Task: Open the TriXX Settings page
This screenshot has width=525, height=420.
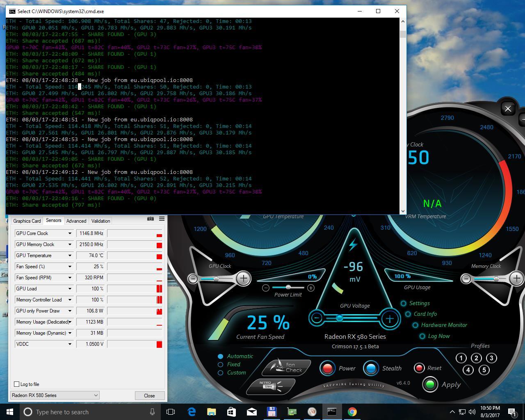Action: point(415,304)
